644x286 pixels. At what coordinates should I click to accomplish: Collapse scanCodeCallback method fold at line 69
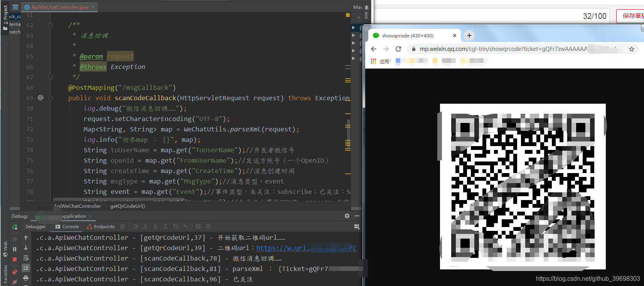50,98
